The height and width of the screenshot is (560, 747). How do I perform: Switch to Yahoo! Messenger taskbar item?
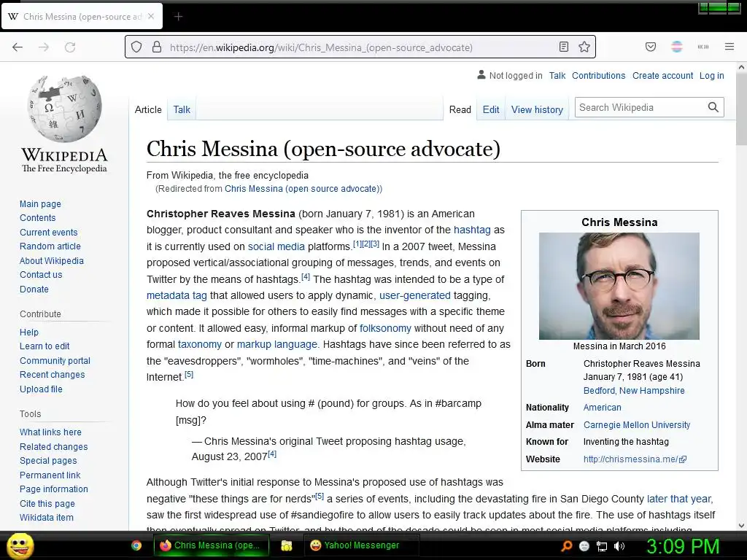[x=362, y=545]
